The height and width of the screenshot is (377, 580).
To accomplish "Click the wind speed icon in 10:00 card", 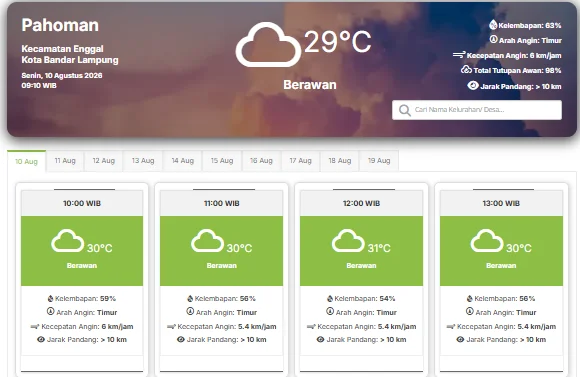I will (35, 327).
